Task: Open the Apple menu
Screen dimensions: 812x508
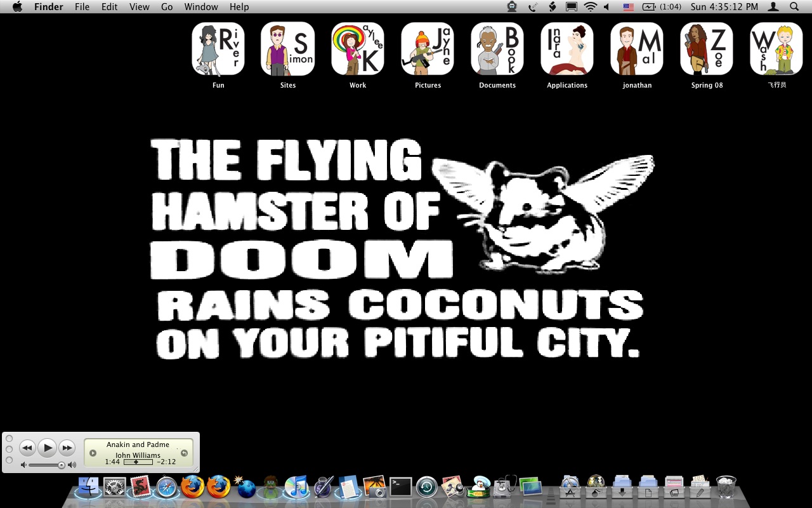Action: tap(17, 7)
